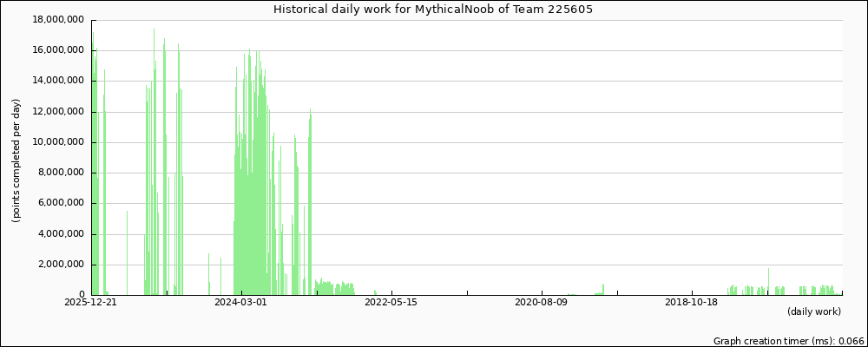Click the chart title for MythicalNoob

coord(434,10)
